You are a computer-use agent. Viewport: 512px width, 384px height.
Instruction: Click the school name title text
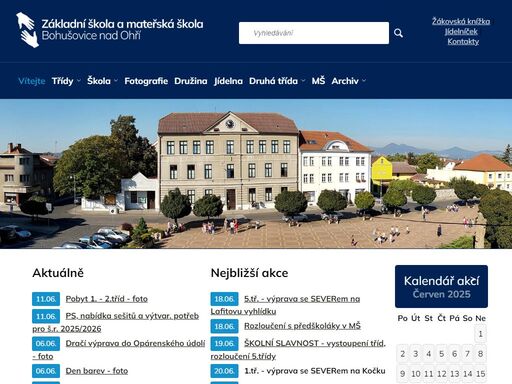(x=122, y=29)
